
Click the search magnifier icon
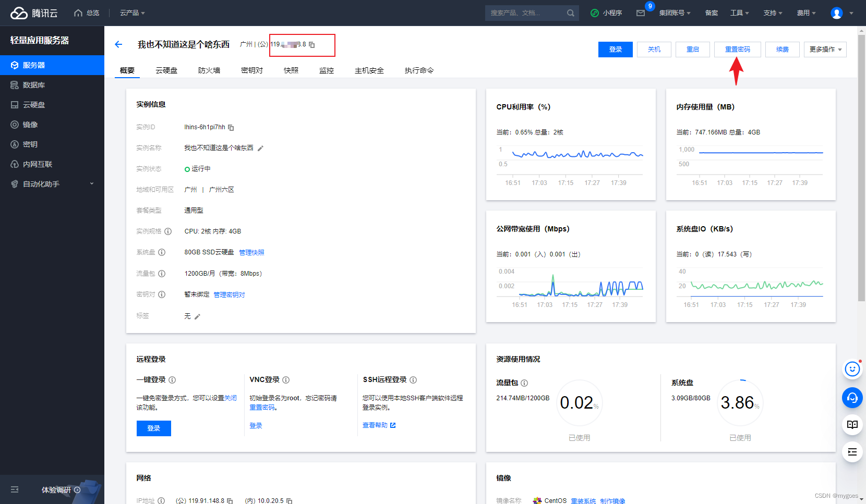click(571, 13)
